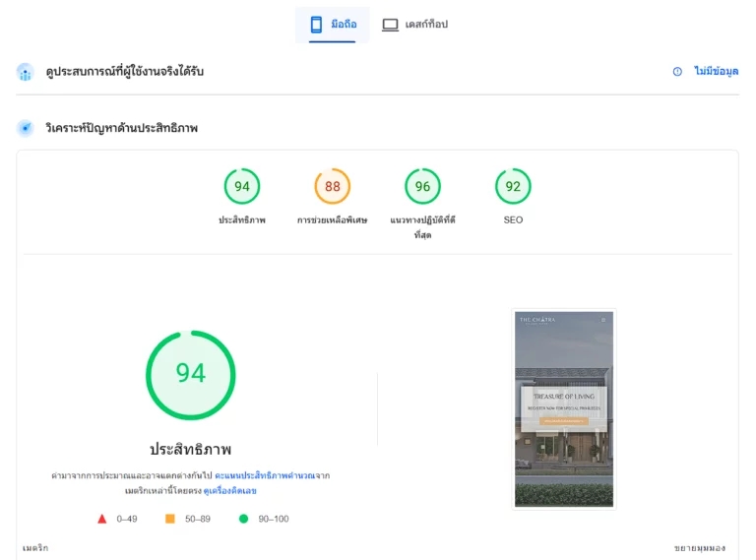This screenshot has height=560, width=756.
Task: Click the large 94 performance gauge
Action: (x=191, y=375)
